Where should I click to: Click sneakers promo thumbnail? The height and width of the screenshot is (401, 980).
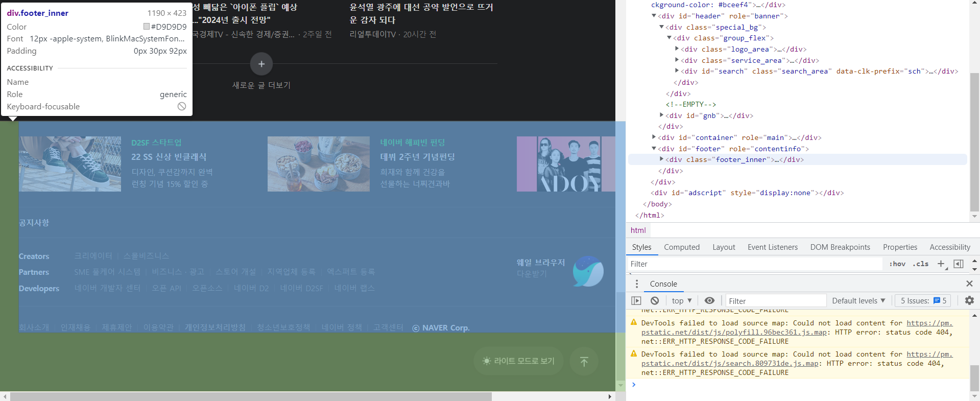(70, 164)
